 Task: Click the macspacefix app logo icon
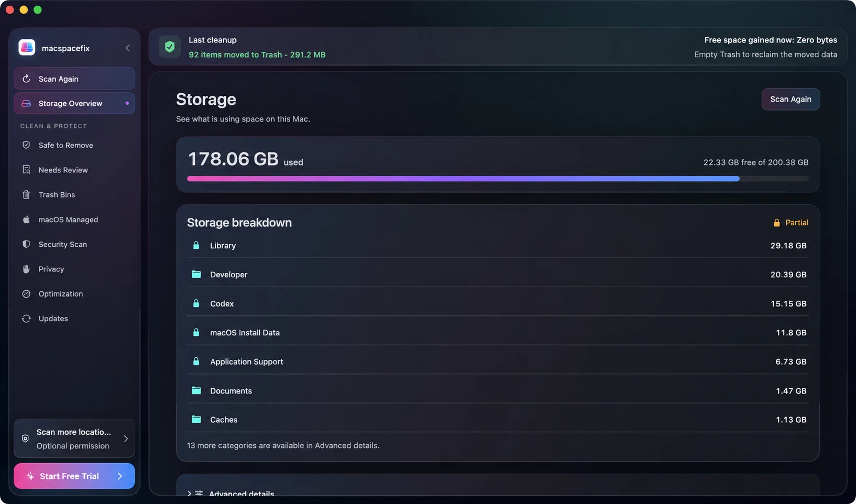[27, 47]
